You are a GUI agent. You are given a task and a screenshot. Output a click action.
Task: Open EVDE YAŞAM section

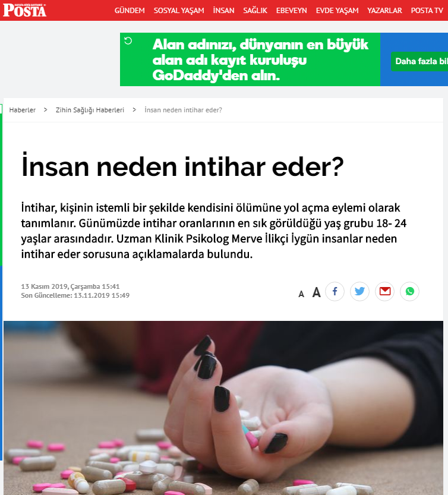click(337, 11)
